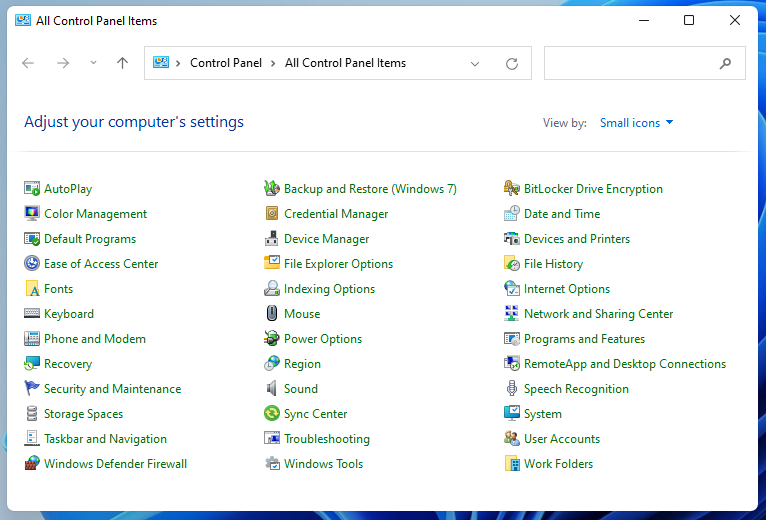This screenshot has width=766, height=520.
Task: Open the Region link
Action: pos(302,364)
